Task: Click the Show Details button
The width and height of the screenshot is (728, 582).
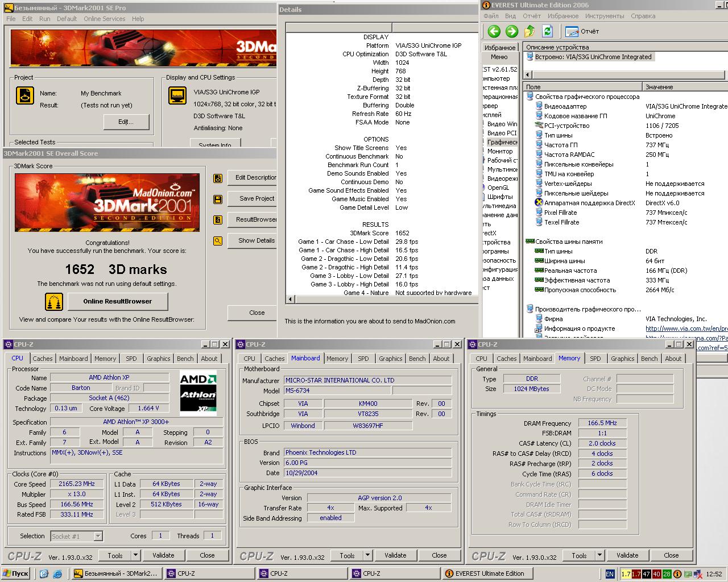Action: pyautogui.click(x=254, y=240)
